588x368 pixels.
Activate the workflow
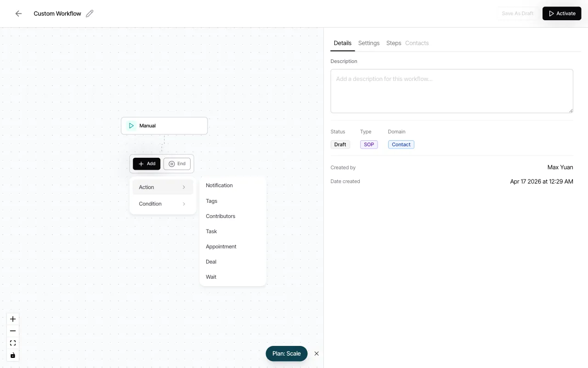click(561, 13)
